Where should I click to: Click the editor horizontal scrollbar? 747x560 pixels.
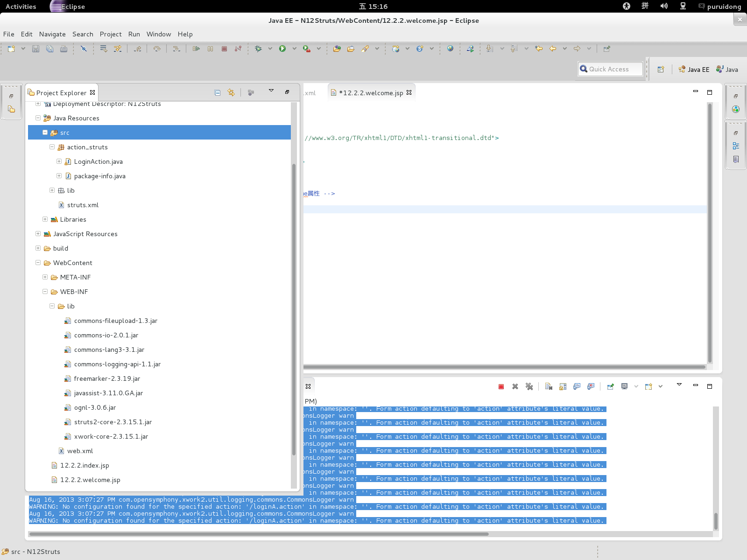[504, 367]
